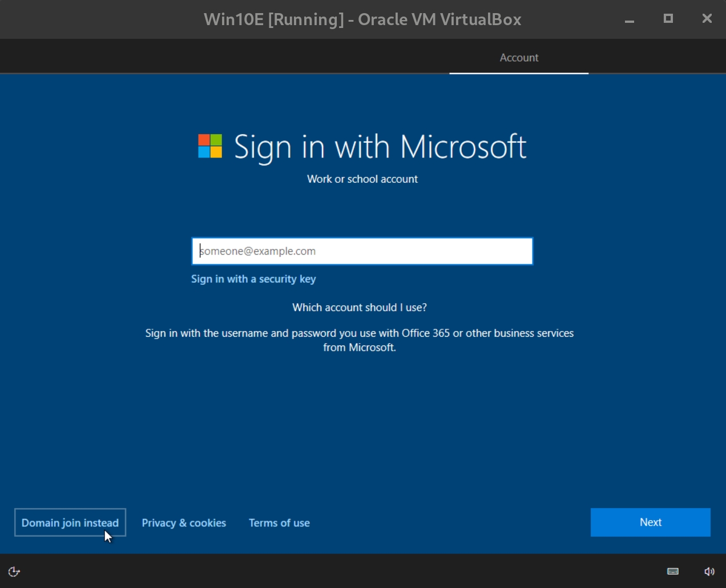This screenshot has height=588, width=726.
Task: Minimize the VirtualBox window
Action: point(630,19)
